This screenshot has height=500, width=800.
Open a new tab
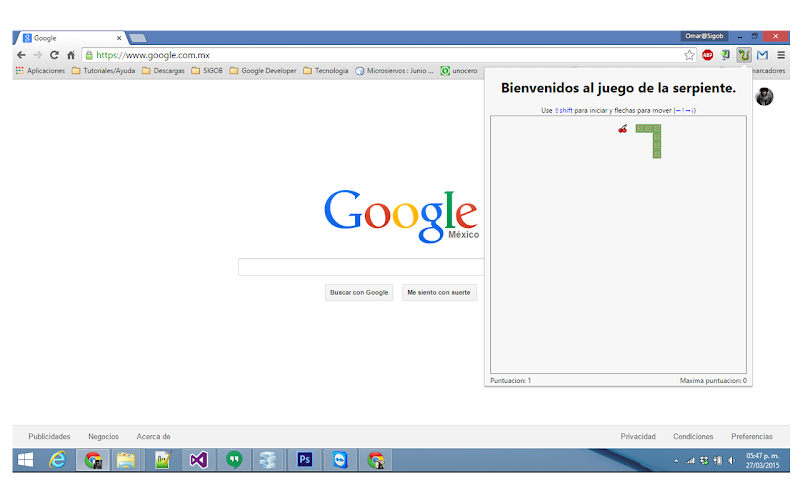point(138,38)
